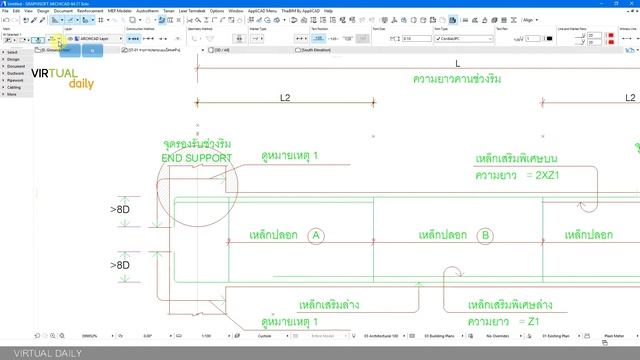Open the Document menu
Image resolution: width=640 pixels, height=360 pixels.
coord(63,11)
